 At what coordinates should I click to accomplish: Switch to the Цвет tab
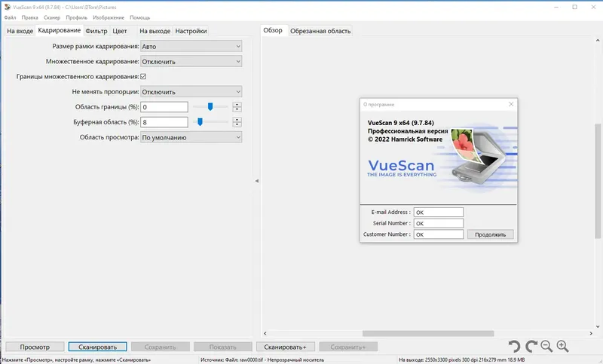120,31
